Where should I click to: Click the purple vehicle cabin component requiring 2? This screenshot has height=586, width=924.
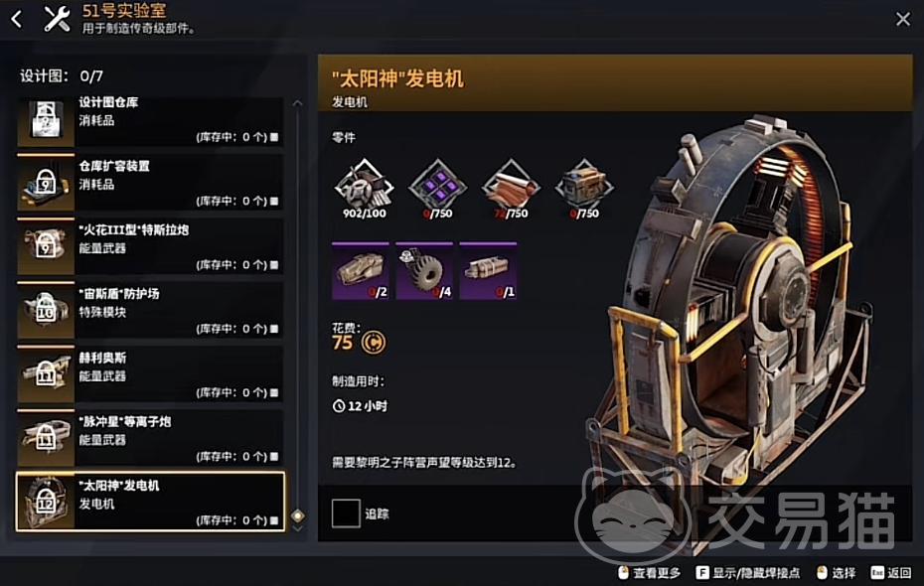[x=361, y=270]
